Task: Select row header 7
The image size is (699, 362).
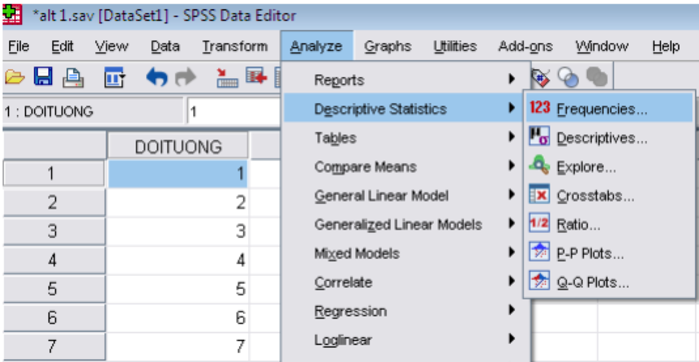Action: point(54,346)
